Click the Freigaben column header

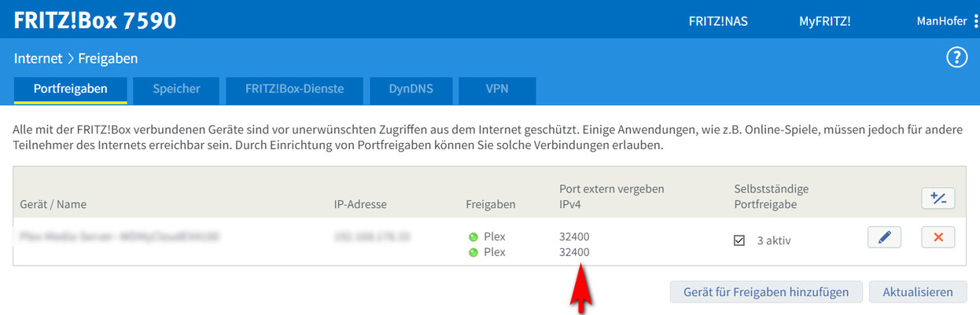491,204
